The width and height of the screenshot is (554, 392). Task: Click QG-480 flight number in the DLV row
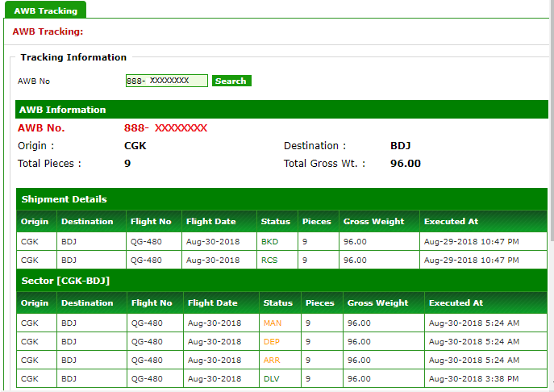147,378
